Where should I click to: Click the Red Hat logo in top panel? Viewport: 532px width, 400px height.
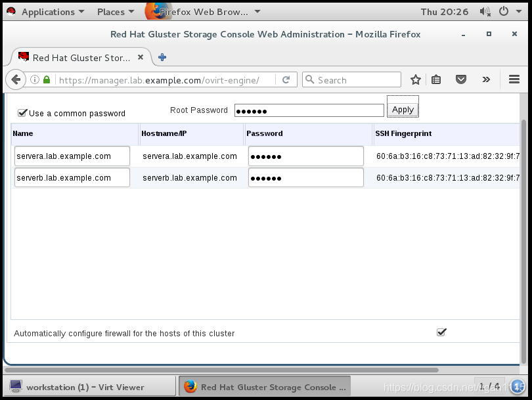(11, 12)
